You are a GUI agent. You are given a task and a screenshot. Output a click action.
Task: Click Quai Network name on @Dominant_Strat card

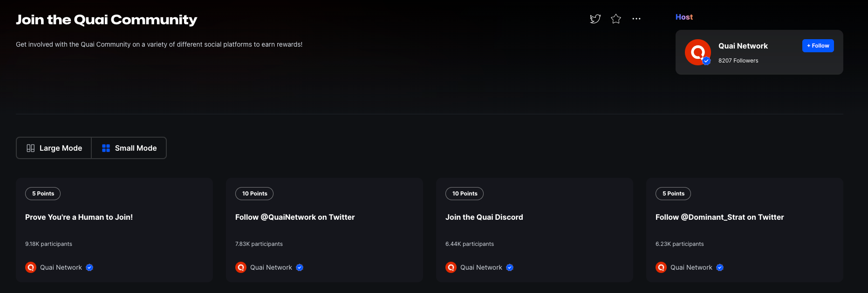click(x=691, y=267)
